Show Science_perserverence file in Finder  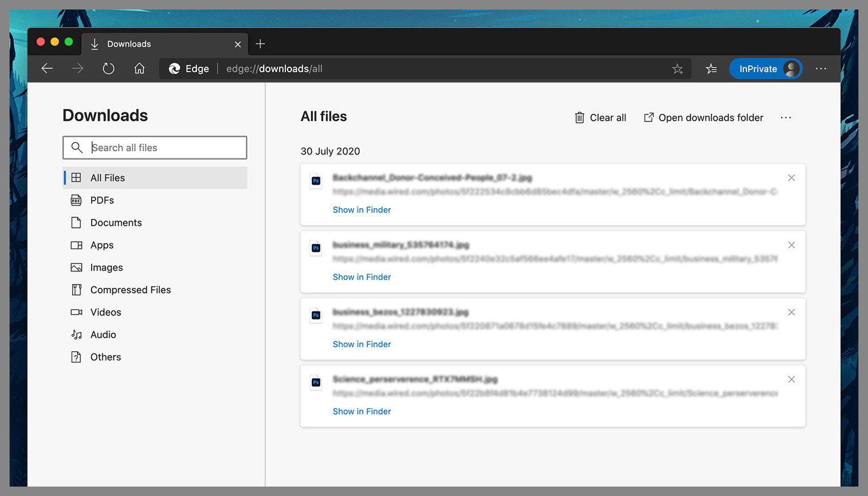362,411
